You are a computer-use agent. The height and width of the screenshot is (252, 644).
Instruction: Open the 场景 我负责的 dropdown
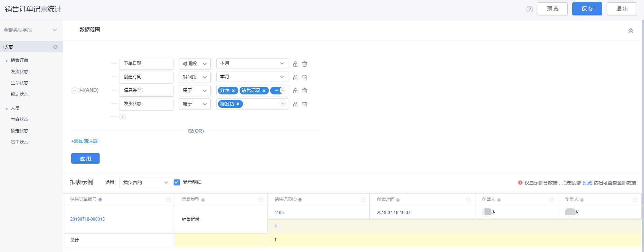click(145, 182)
